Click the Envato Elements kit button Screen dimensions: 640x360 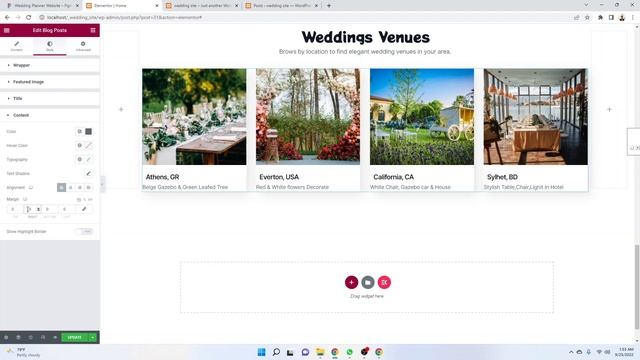tap(384, 282)
